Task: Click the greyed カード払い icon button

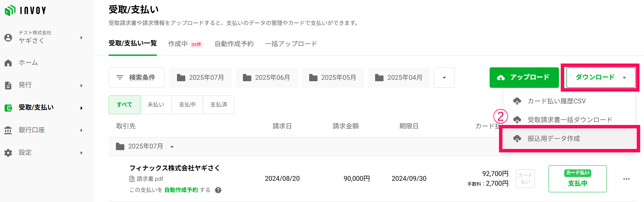Action: click(525, 179)
